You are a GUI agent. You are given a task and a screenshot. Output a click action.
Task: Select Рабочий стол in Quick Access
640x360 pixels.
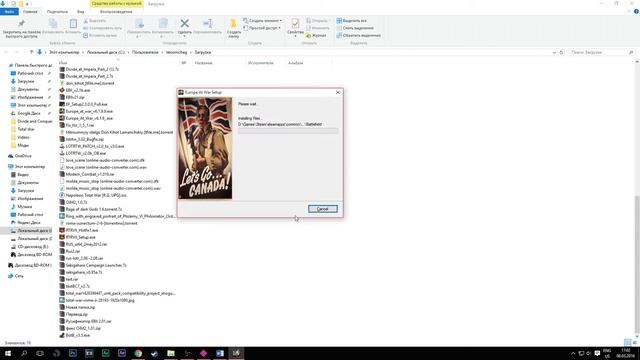(x=30, y=73)
